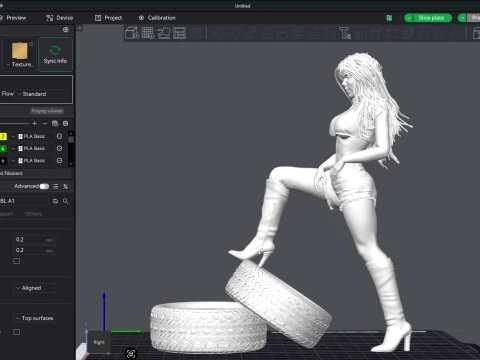
Task: Click the yellow filament 2 color swatch
Action: click(x=3, y=136)
